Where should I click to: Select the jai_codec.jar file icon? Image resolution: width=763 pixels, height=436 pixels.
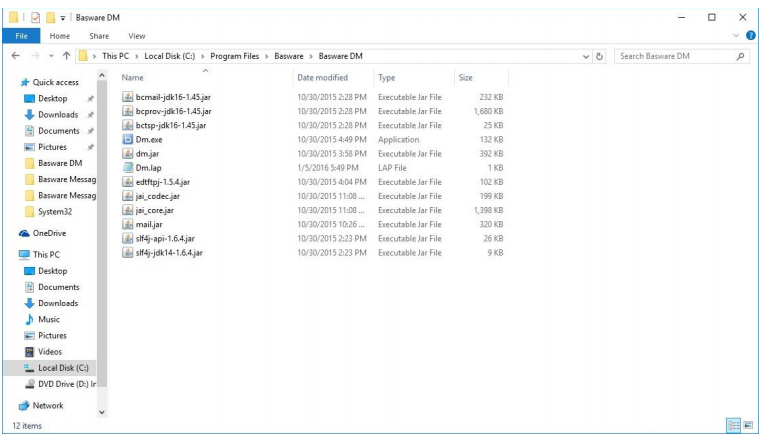(127, 196)
